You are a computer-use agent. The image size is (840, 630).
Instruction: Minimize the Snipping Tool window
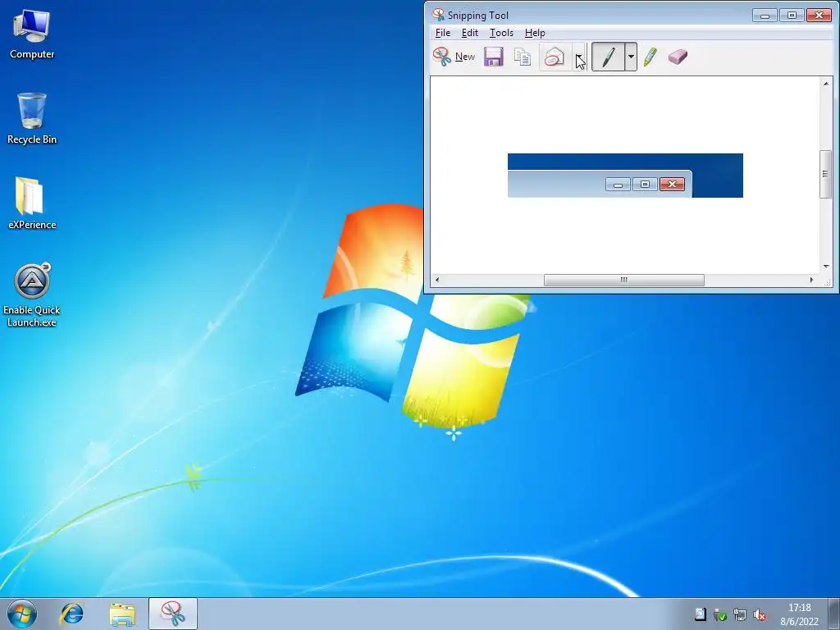765,15
